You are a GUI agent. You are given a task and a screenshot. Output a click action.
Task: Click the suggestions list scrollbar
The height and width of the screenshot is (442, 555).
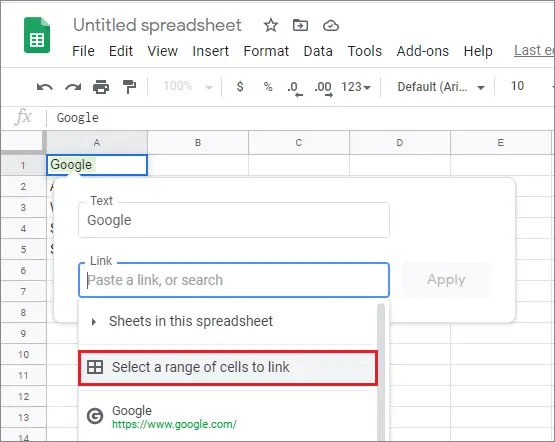coord(381,372)
